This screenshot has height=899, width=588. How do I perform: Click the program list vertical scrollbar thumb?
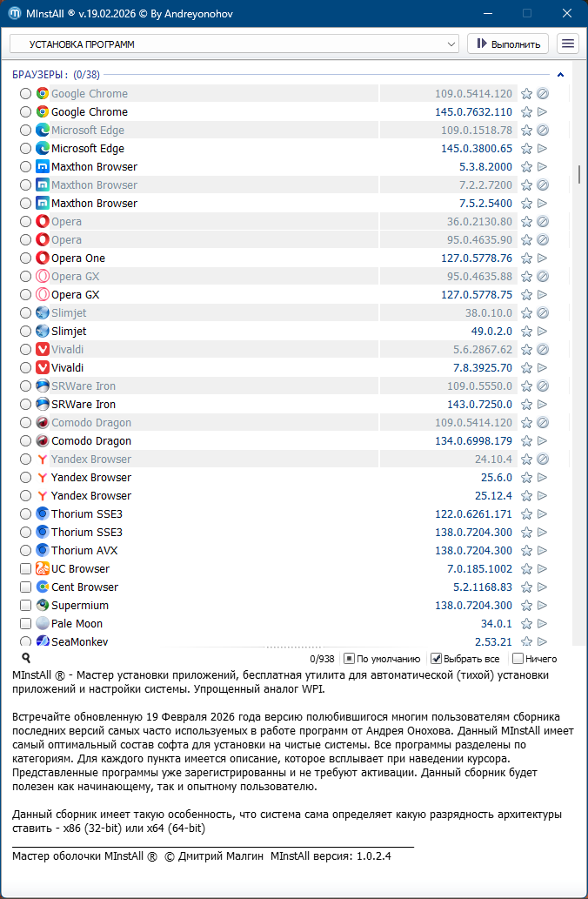point(579,174)
